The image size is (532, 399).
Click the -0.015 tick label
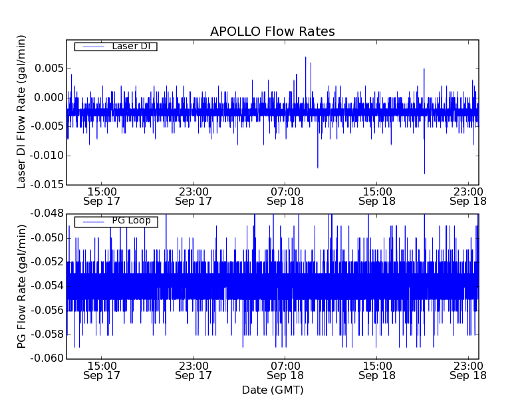[47, 185]
